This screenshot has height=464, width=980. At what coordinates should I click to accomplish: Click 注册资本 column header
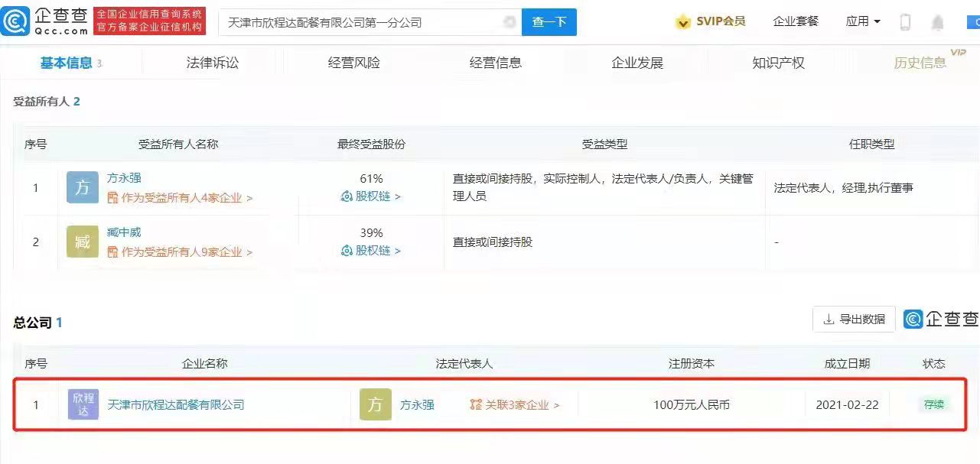(x=692, y=364)
